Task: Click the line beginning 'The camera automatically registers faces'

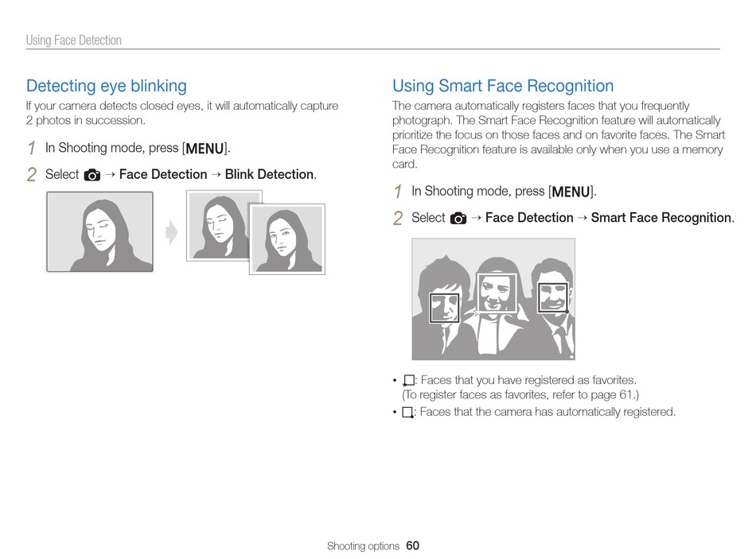Action: point(540,106)
